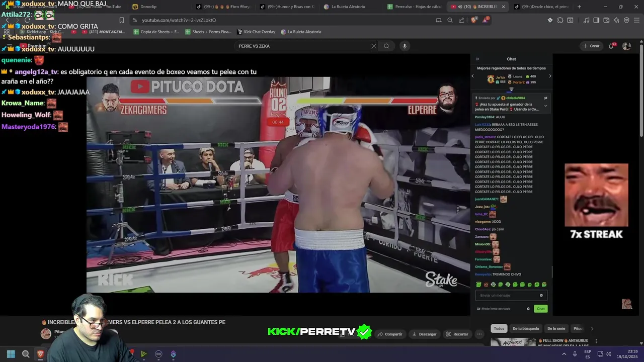Switch to Perre.xlsx spreadsheet tab
The height and width of the screenshot is (362, 644).
pos(415,7)
